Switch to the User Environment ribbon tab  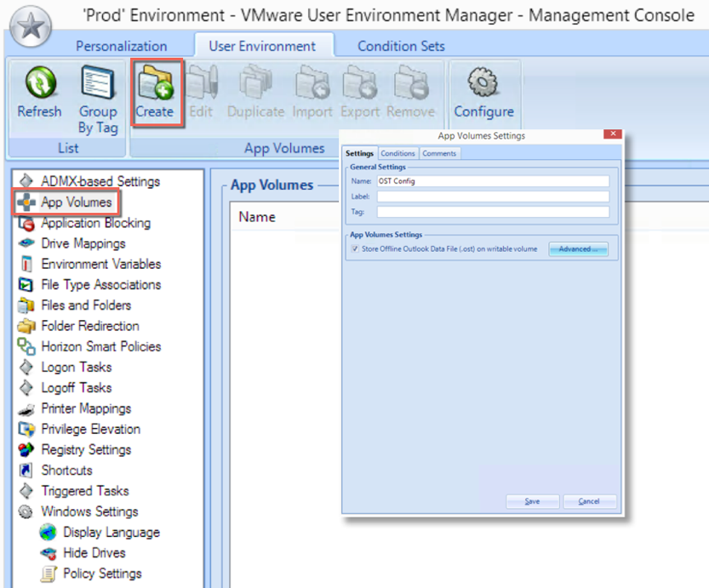pyautogui.click(x=262, y=46)
